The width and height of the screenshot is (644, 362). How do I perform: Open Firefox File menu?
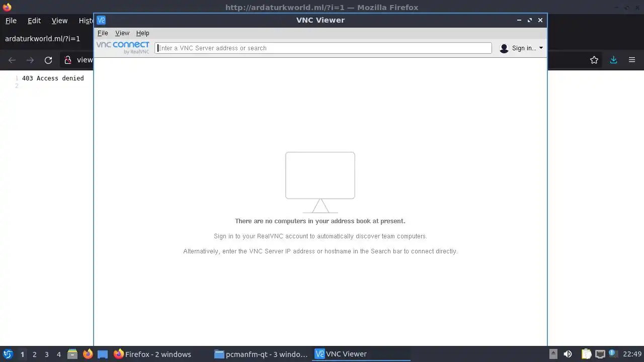pos(11,21)
